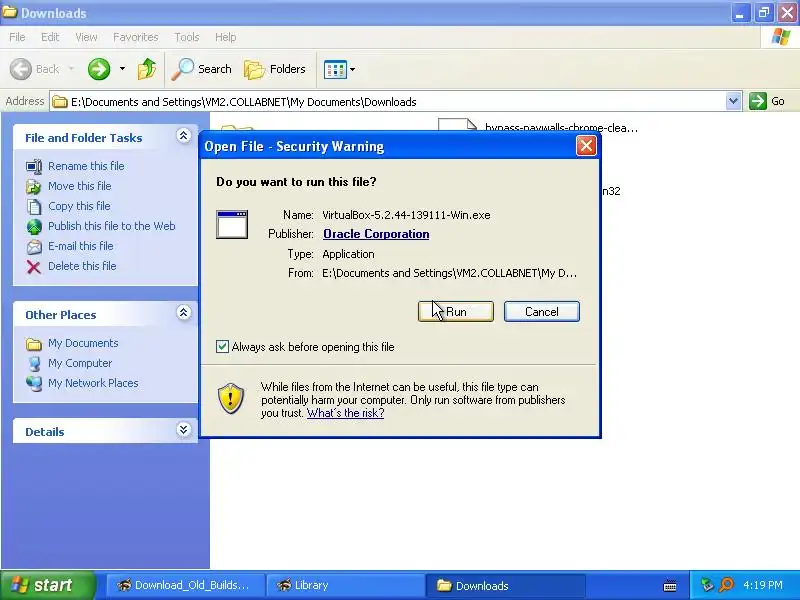Click the Move this file icon
The image size is (800, 600).
[x=34, y=186]
